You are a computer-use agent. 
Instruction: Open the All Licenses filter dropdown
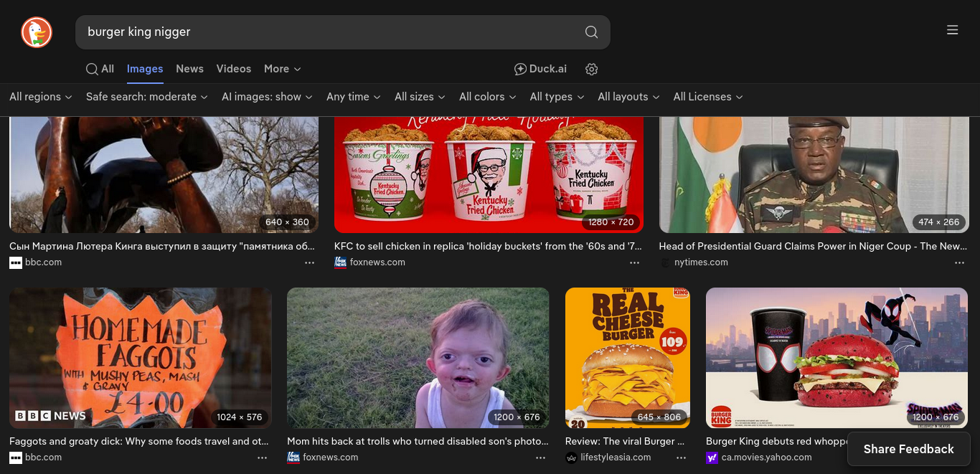708,97
